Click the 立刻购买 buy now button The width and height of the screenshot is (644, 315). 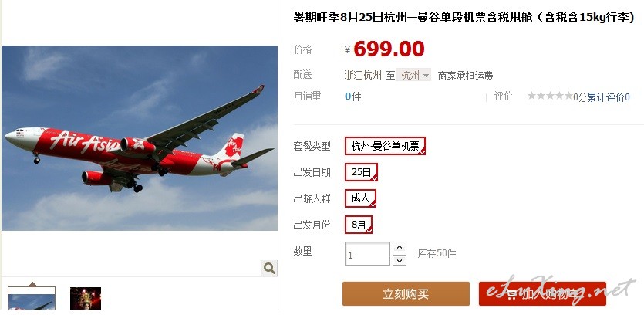(x=406, y=293)
